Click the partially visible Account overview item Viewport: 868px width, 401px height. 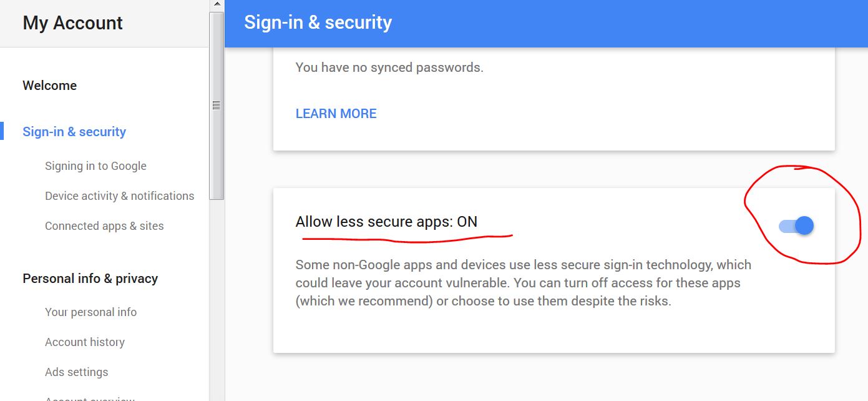(x=90, y=397)
